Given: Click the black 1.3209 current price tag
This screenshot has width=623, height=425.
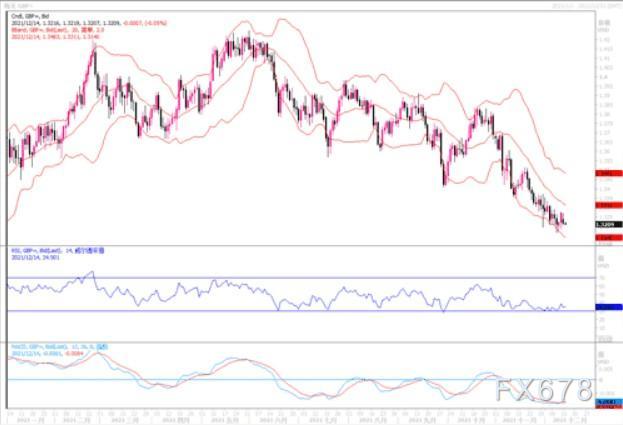Looking at the screenshot, I should [608, 224].
